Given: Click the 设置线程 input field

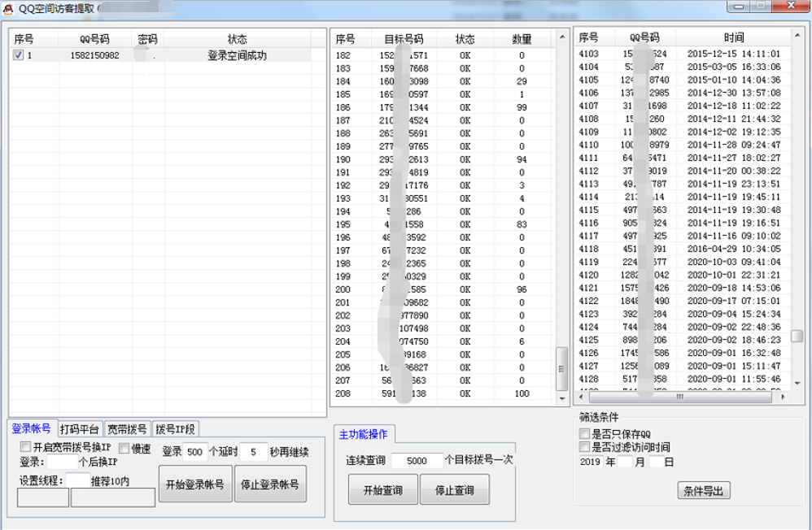Looking at the screenshot, I should point(77,480).
